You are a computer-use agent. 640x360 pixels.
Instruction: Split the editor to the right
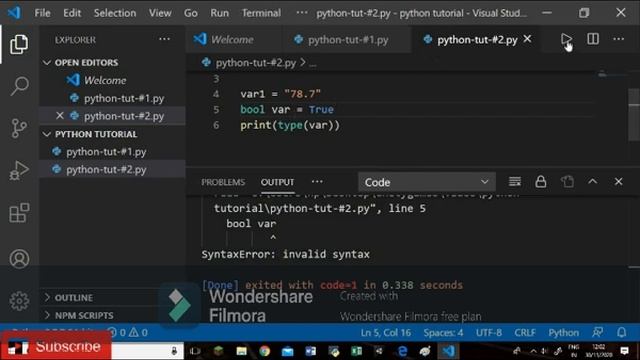593,39
